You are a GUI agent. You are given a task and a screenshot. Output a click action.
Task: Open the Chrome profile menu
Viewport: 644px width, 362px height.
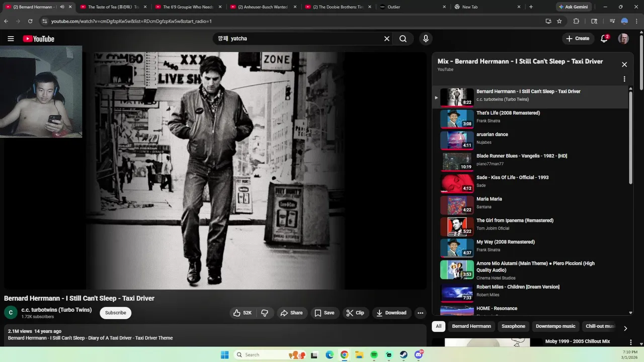624,21
